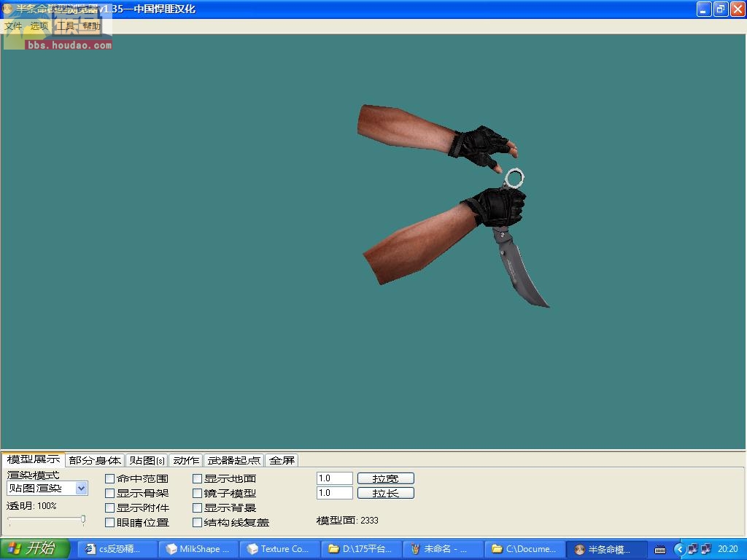Open the 全屏 tab
The image size is (747, 560).
282,461
